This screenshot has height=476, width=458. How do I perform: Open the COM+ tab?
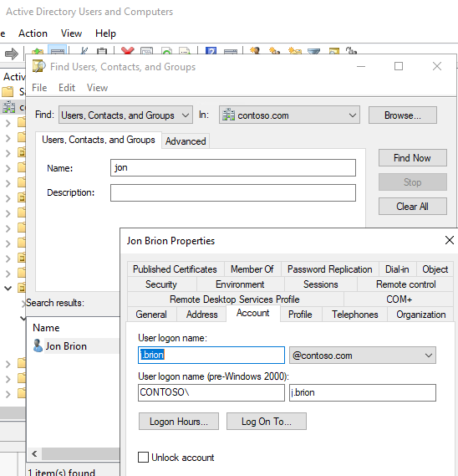point(399,299)
